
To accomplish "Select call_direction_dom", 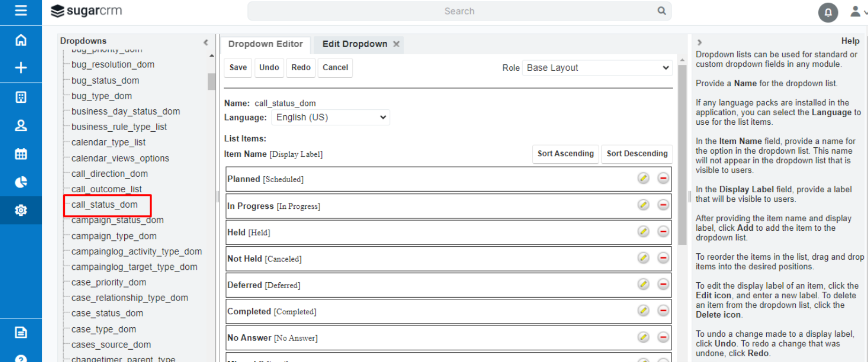I will point(110,174).
